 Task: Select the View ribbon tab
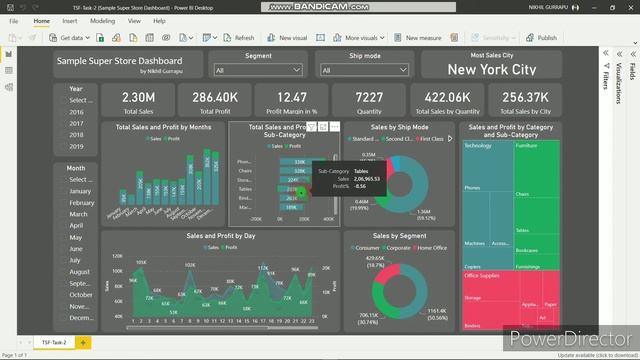[134, 21]
